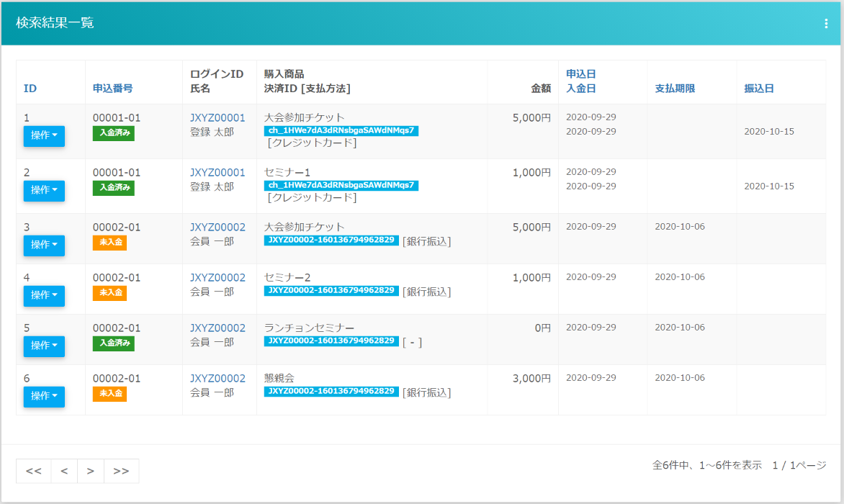The width and height of the screenshot is (844, 504).
Task: Go to next page with > button
Action: pos(91,471)
